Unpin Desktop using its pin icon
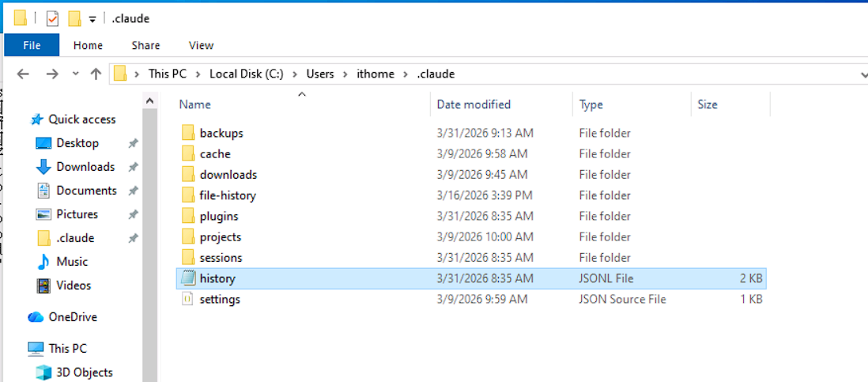 point(133,143)
